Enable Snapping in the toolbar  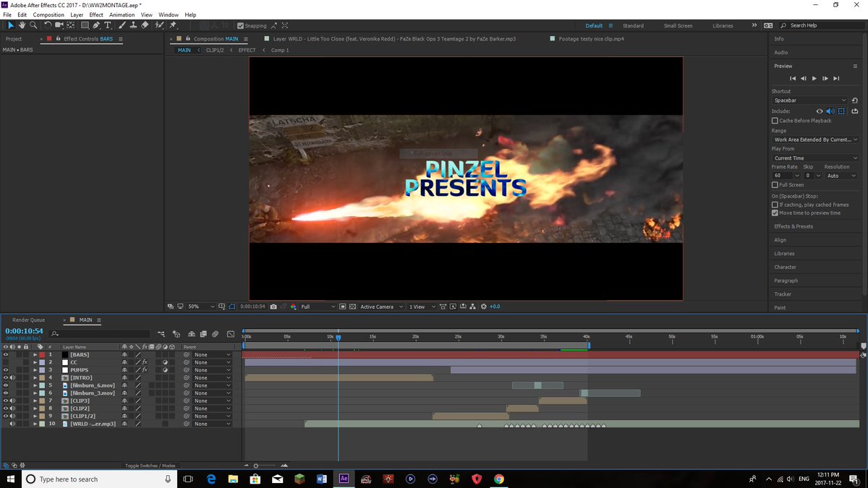point(241,25)
